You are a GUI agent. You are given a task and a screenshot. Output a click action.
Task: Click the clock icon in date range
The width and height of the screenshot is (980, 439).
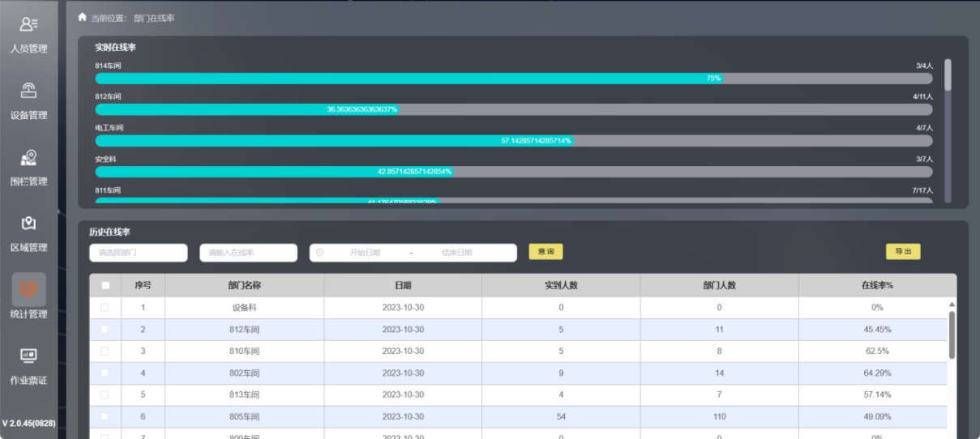(320, 253)
